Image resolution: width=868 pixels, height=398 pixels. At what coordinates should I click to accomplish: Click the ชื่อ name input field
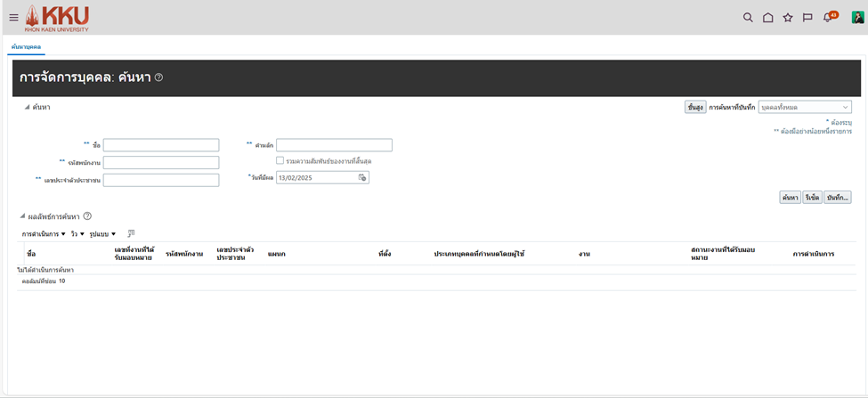pyautogui.click(x=160, y=145)
